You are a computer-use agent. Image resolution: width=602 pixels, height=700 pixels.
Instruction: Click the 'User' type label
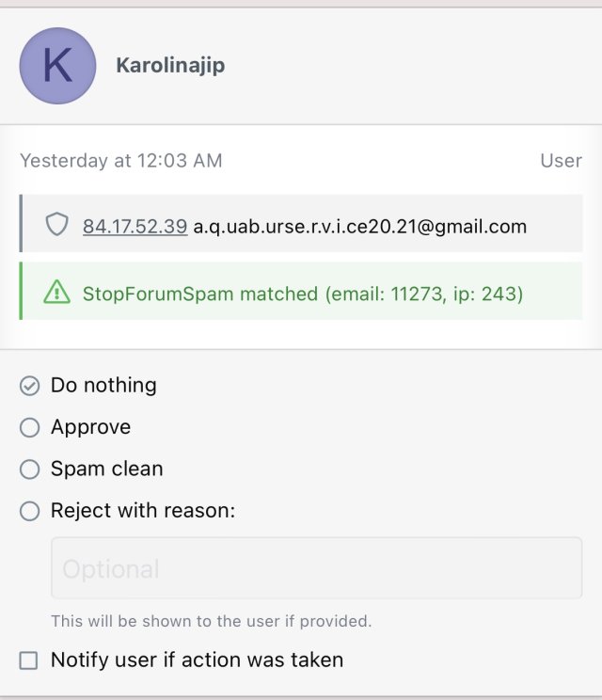[561, 161]
